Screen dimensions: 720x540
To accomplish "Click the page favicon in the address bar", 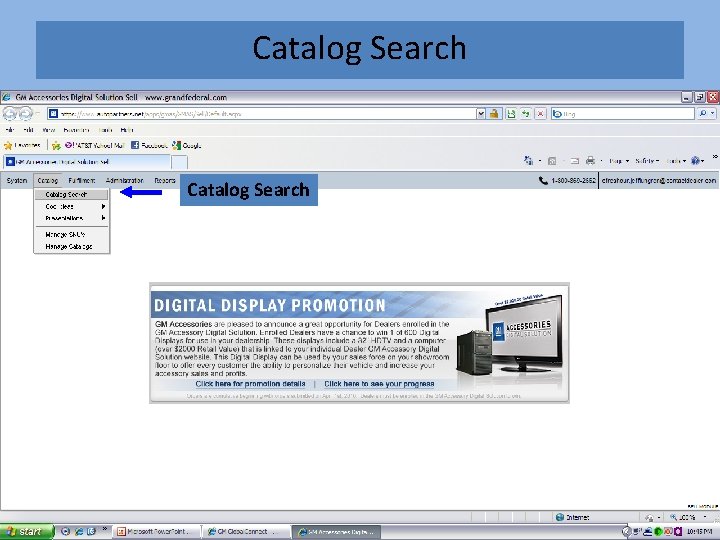I will [x=54, y=113].
